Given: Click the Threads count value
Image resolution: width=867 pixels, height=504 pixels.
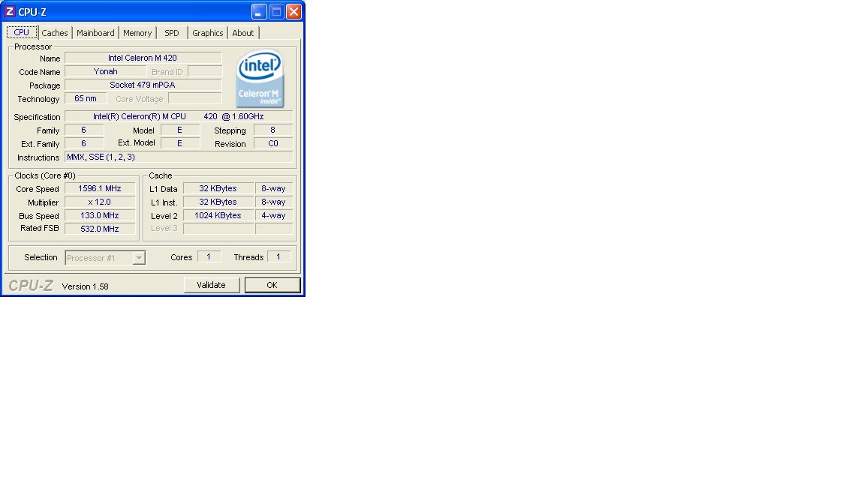Looking at the screenshot, I should click(278, 257).
